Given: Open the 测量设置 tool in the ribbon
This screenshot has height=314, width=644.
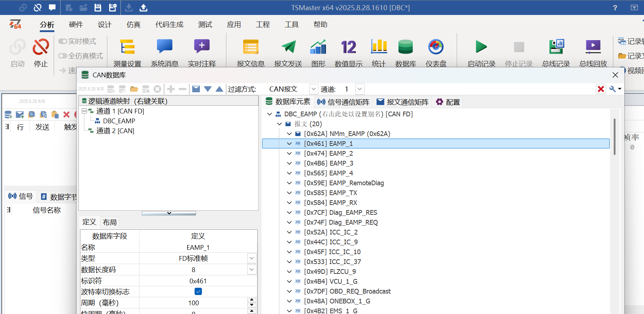Looking at the screenshot, I should pos(127,53).
